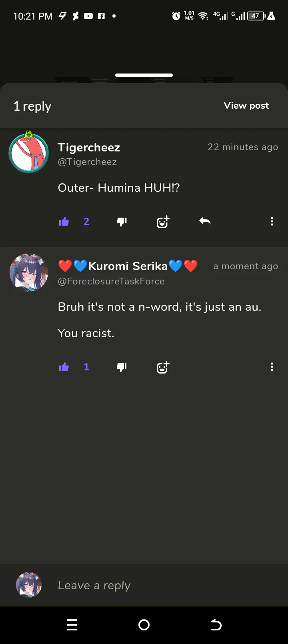The image size is (288, 644).
Task: Add emoji reaction to Kuromi Serika's reply
Action: coord(163,367)
